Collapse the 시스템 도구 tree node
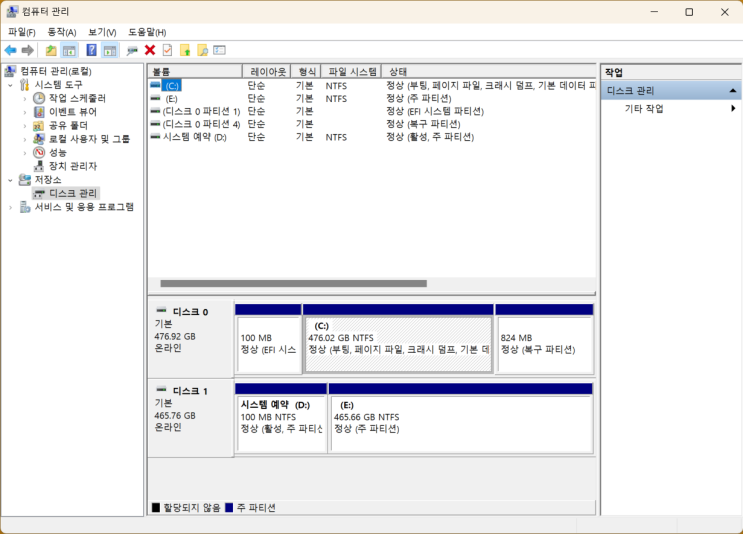 [10, 85]
